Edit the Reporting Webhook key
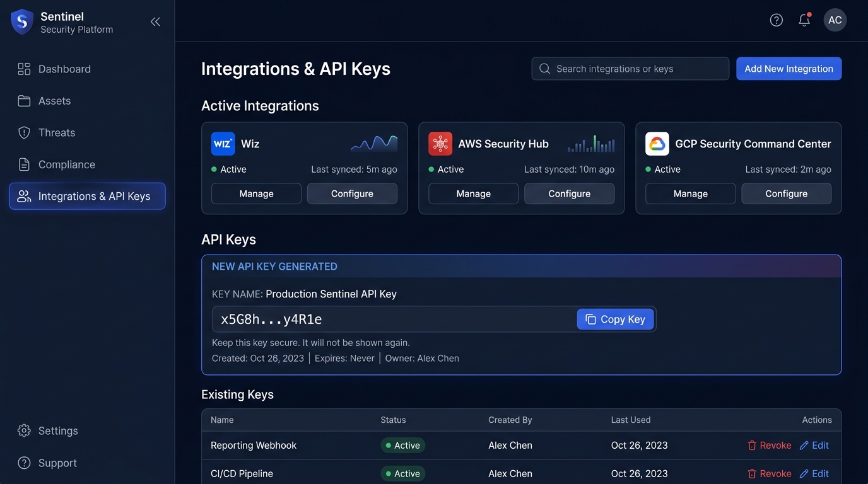The height and width of the screenshot is (484, 868). pyautogui.click(x=814, y=445)
